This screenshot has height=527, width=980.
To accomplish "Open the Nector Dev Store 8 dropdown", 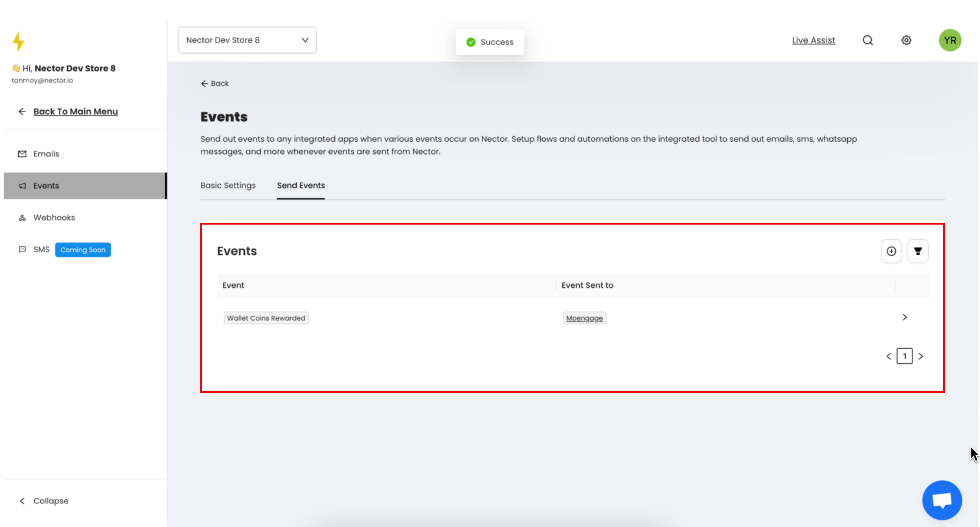I will (x=247, y=40).
